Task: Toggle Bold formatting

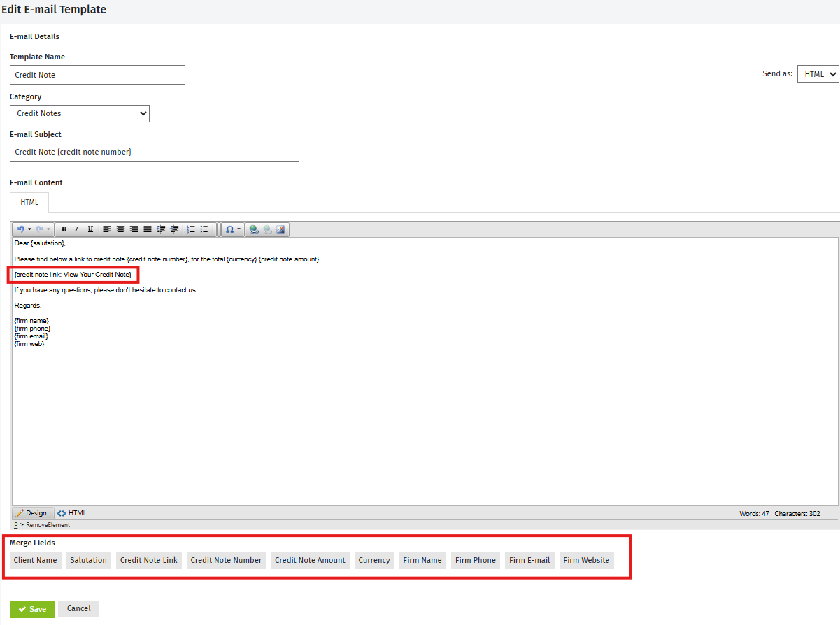Action: [64, 229]
